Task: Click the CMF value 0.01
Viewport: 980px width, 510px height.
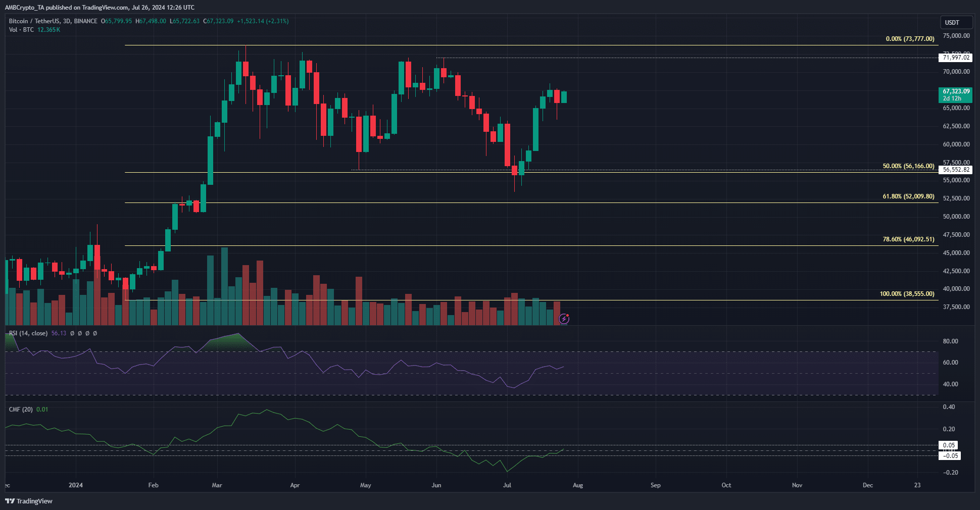Action: [42, 410]
